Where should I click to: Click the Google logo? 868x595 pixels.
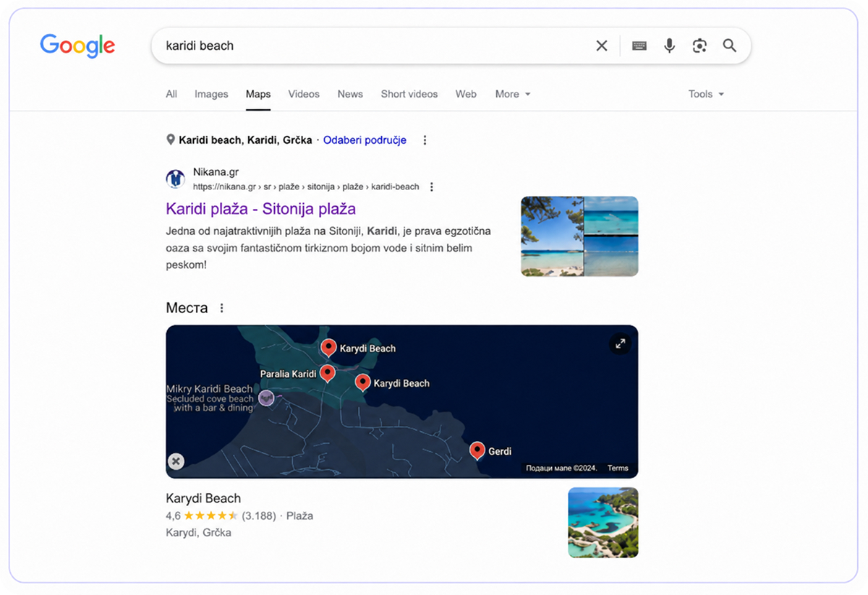(x=77, y=46)
